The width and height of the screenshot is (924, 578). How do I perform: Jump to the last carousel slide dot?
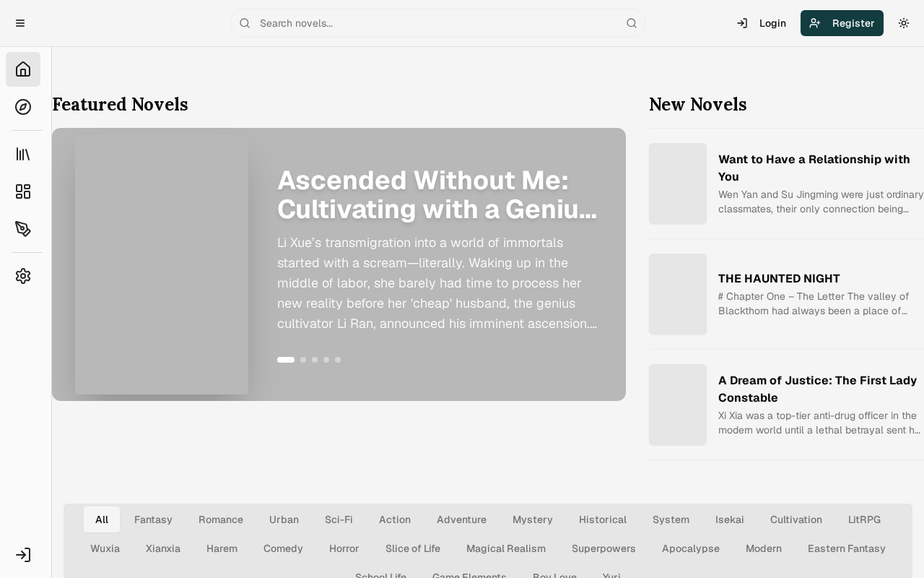tap(338, 360)
